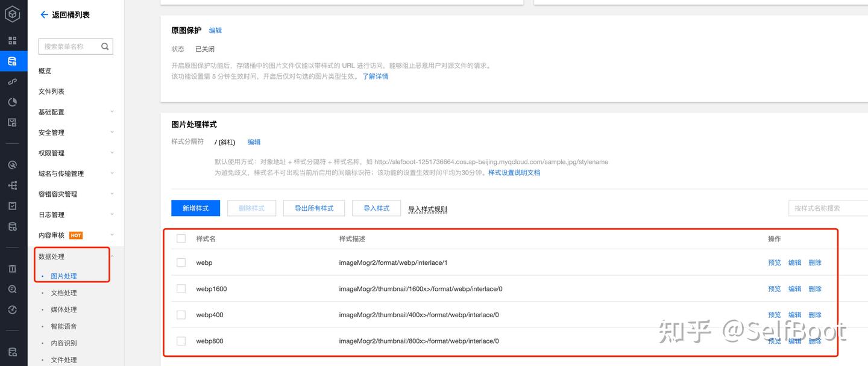The width and height of the screenshot is (868, 366).
Task: Open the clock/history icon in the left rail
Action: (x=13, y=309)
